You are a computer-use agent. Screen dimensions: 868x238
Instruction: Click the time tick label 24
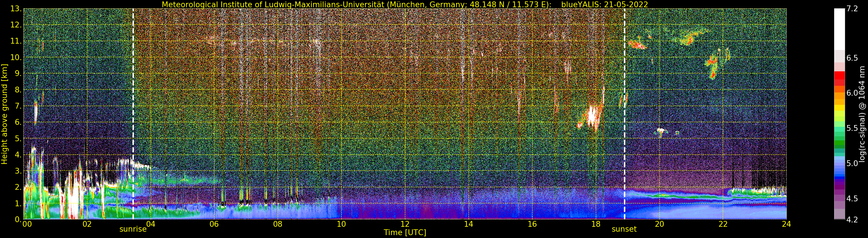click(x=786, y=224)
